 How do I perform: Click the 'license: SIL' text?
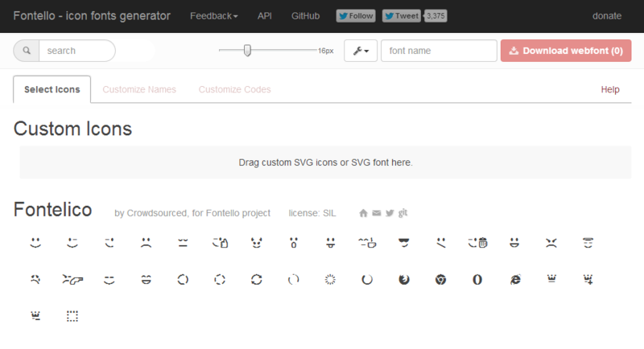click(312, 213)
